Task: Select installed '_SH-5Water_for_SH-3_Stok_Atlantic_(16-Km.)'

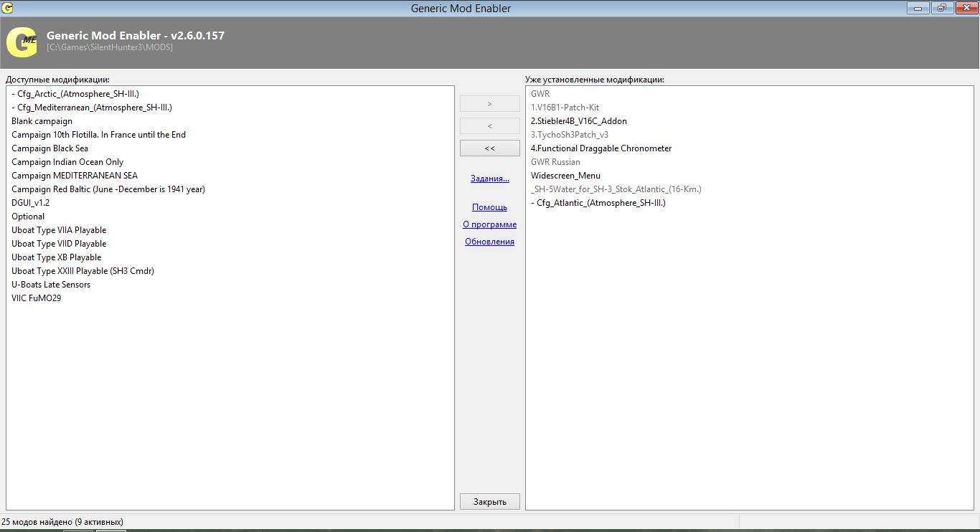Action: [616, 189]
